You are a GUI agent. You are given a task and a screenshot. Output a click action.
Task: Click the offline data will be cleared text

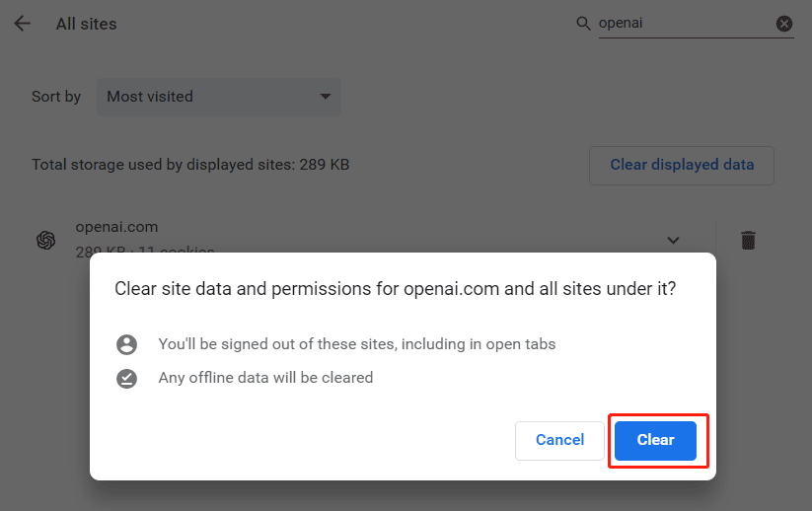[265, 378]
